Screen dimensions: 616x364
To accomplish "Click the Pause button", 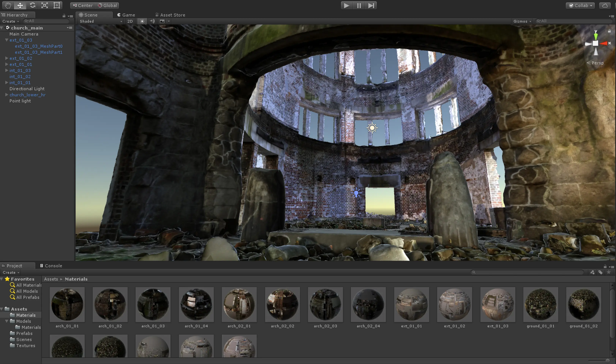I will pyautogui.click(x=359, y=5).
